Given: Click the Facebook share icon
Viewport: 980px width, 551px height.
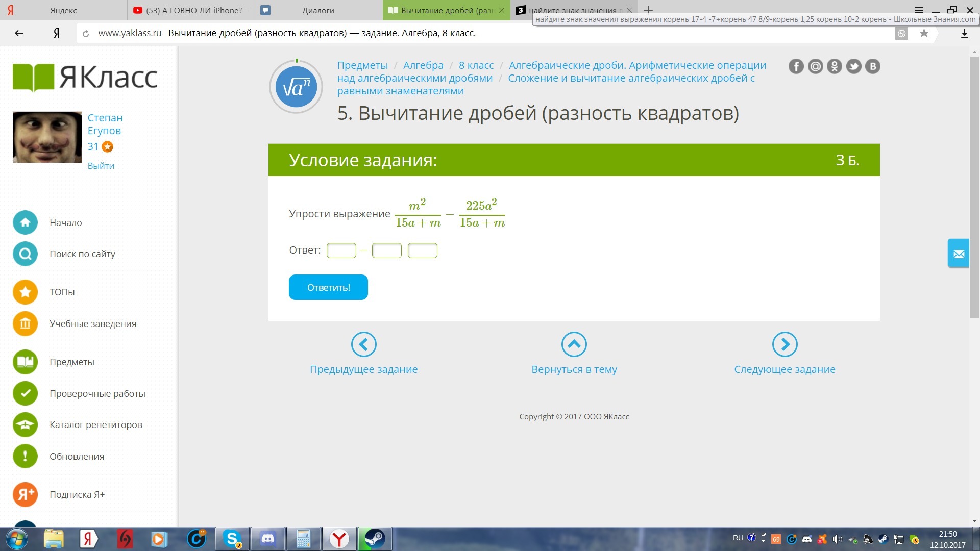Looking at the screenshot, I should tap(796, 66).
